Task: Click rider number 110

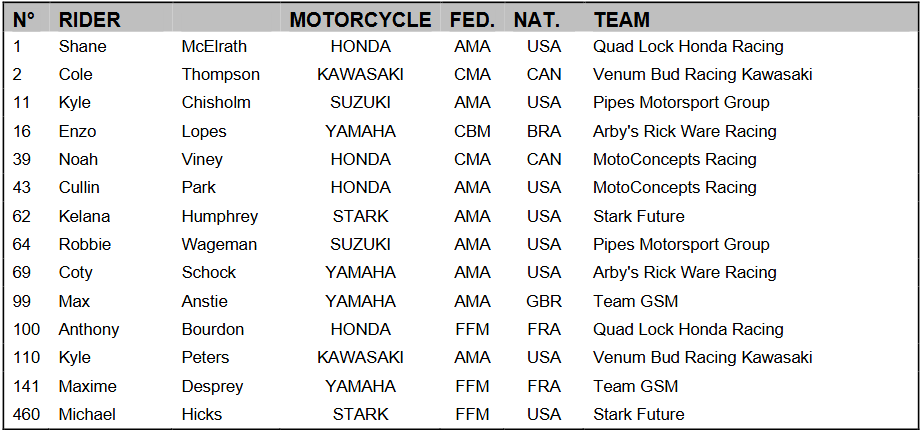Action: coord(26,357)
